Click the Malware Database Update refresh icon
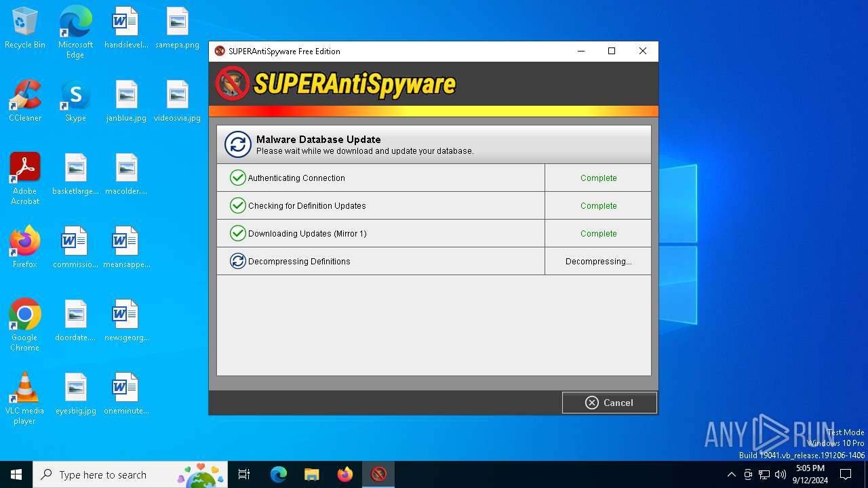The image size is (868, 488). click(x=238, y=144)
